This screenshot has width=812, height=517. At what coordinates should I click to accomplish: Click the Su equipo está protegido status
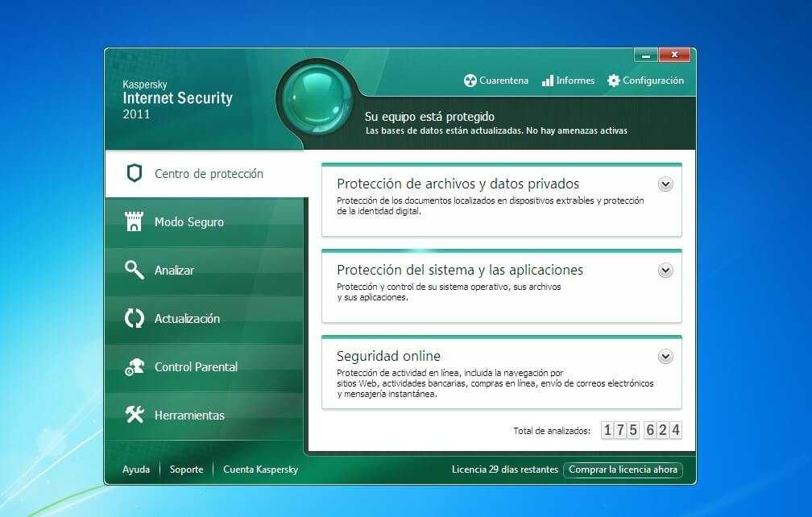pyautogui.click(x=429, y=117)
